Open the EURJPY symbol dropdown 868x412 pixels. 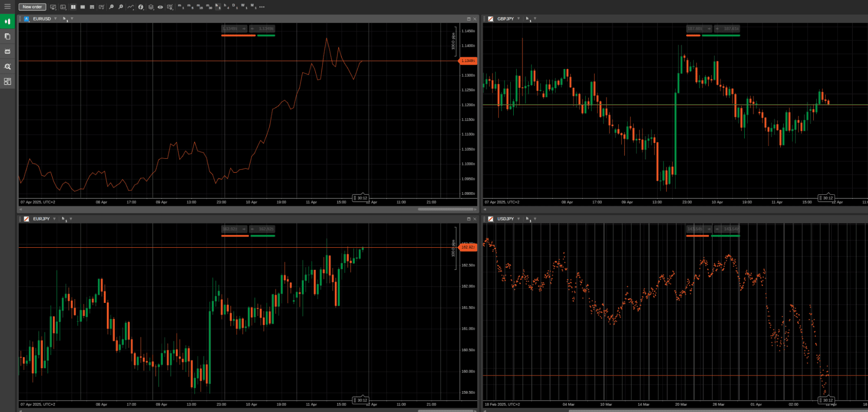pyautogui.click(x=54, y=219)
